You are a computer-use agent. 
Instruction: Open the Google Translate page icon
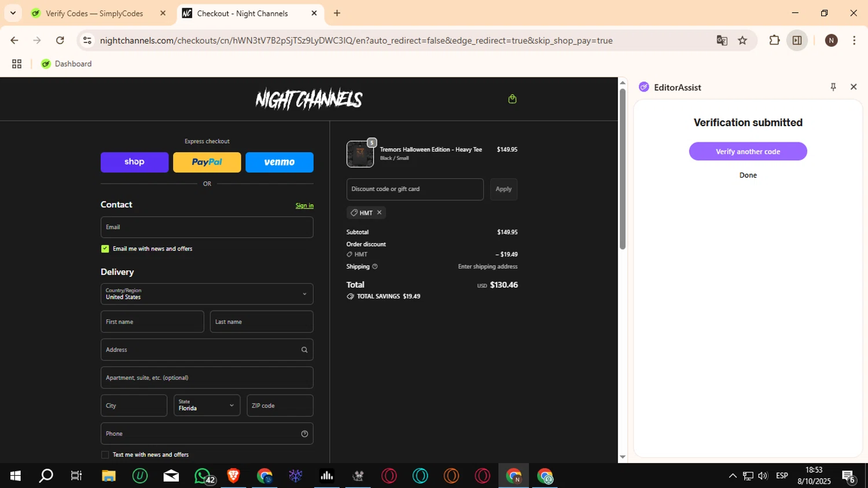coord(722,41)
